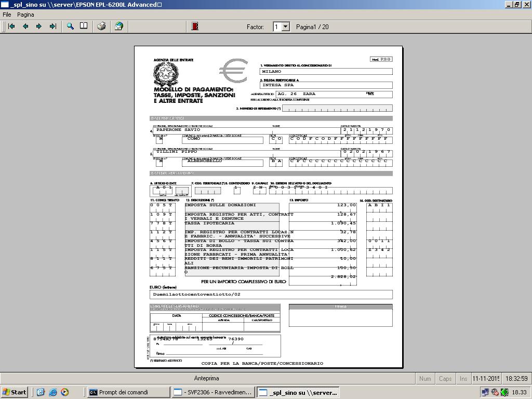Click the IMPOSTA SULLE DONAZIONI description
Screen dimensions: 532x399
tap(220, 205)
